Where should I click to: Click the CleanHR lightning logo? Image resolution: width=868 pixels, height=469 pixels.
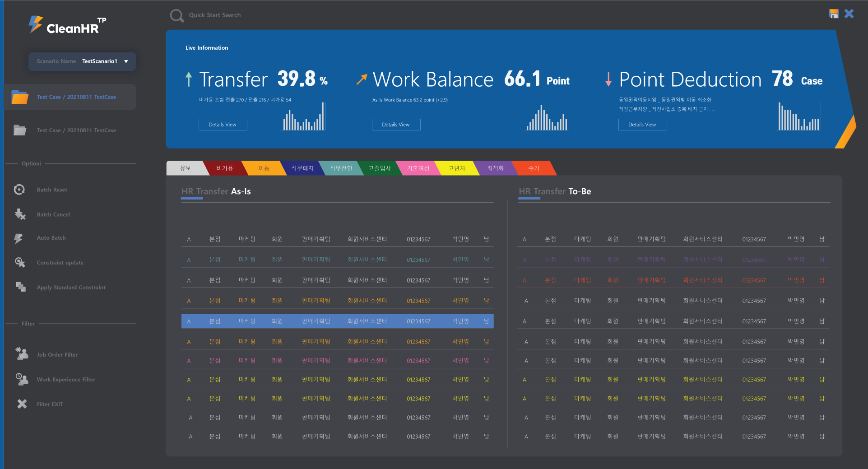pos(35,24)
